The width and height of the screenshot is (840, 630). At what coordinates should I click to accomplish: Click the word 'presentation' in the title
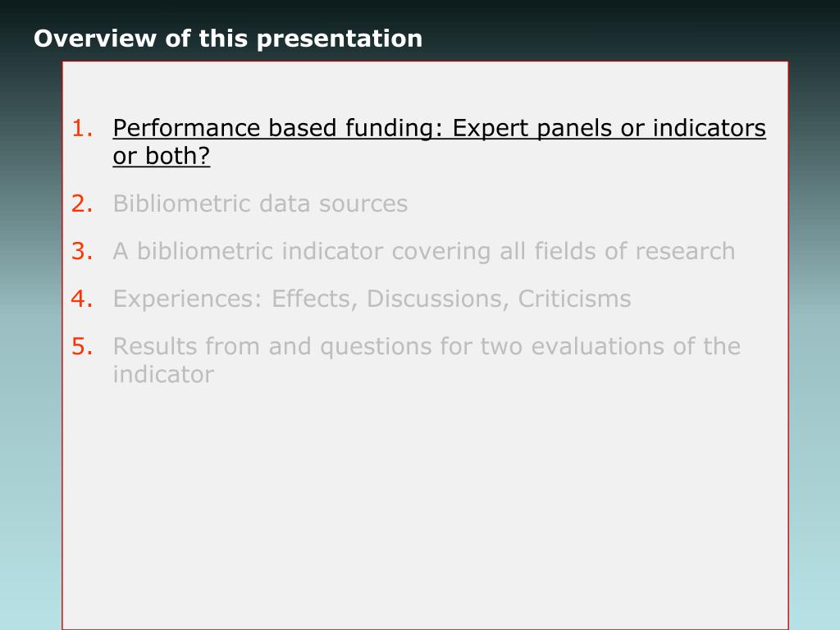[x=340, y=39]
